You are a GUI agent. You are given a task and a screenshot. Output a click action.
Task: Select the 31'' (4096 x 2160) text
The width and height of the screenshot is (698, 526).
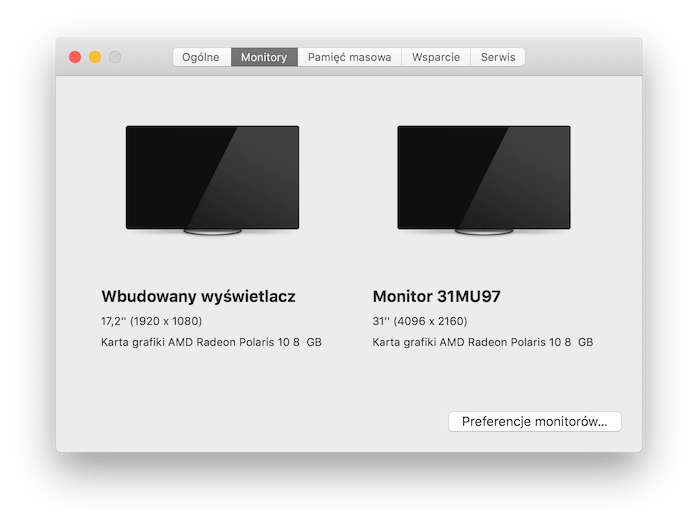(x=420, y=321)
